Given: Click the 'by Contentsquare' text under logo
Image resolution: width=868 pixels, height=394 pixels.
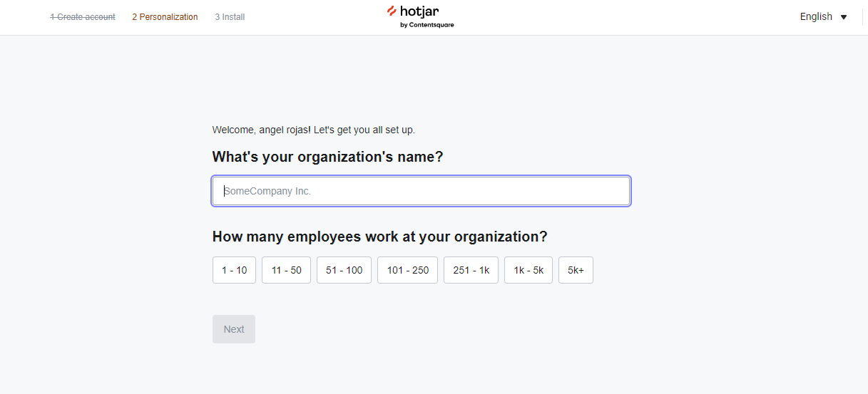Looking at the screenshot, I should point(427,25).
